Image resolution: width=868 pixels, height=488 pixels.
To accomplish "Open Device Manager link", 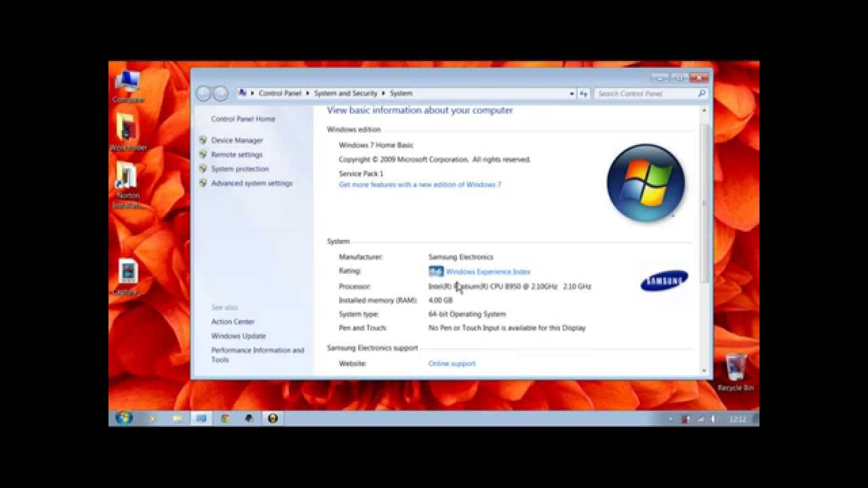I will click(x=237, y=140).
